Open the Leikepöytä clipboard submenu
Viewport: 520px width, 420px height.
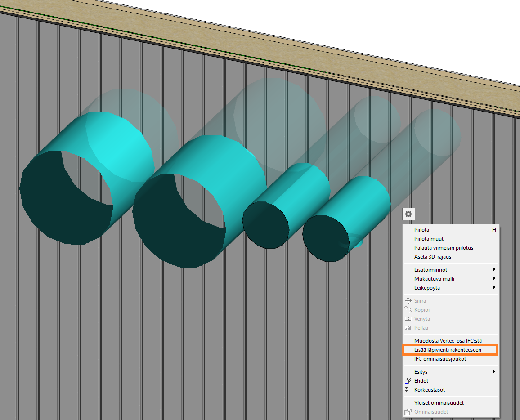(494, 287)
